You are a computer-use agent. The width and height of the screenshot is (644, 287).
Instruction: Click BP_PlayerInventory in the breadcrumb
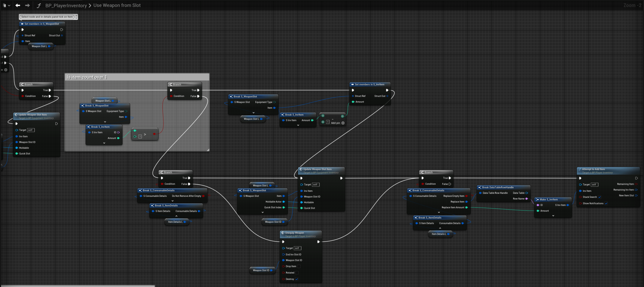[x=66, y=6]
